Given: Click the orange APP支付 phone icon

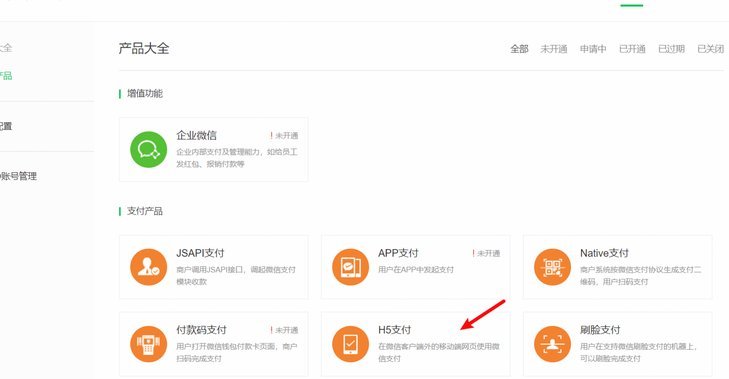Looking at the screenshot, I should [350, 267].
